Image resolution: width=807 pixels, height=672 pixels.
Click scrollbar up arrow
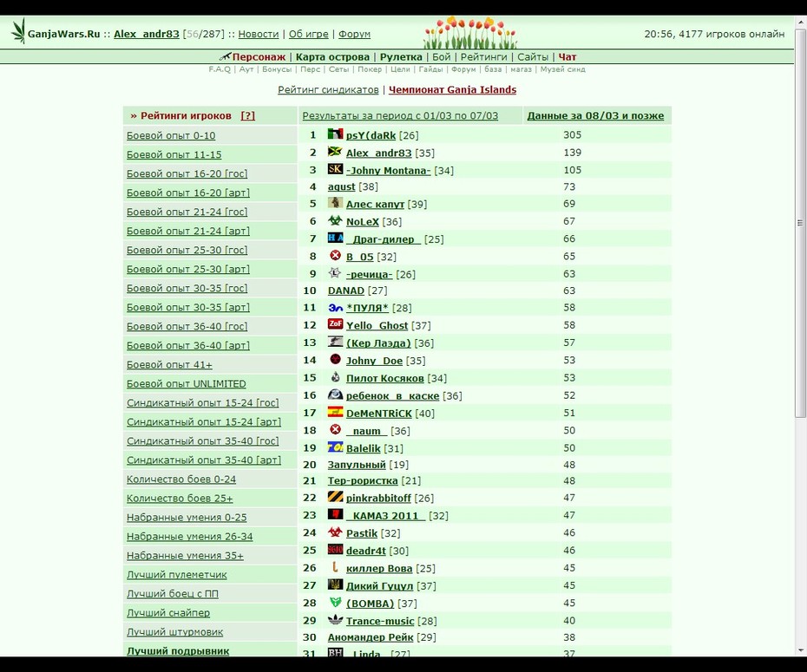point(800,23)
